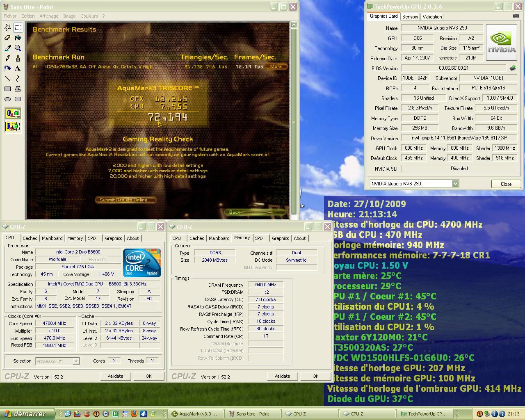Choose the Eraser tool in Paint
The height and width of the screenshot is (420, 525).
tap(8, 38)
